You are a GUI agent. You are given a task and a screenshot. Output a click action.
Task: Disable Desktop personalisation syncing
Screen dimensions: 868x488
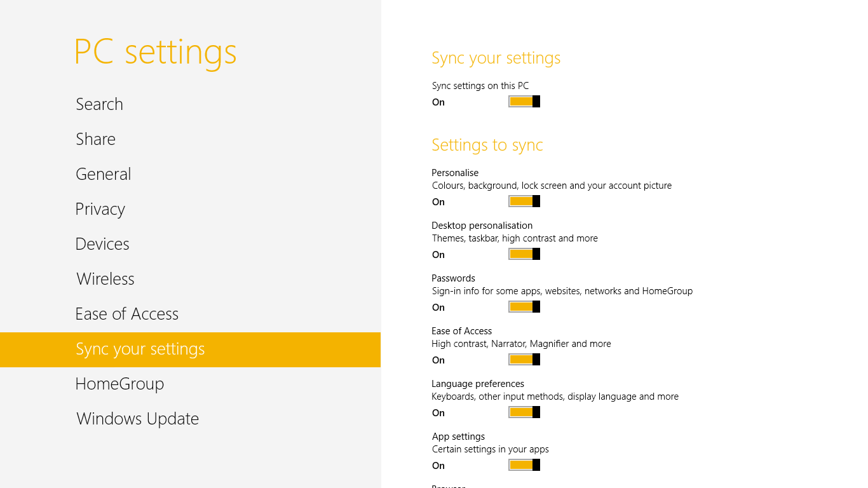524,254
